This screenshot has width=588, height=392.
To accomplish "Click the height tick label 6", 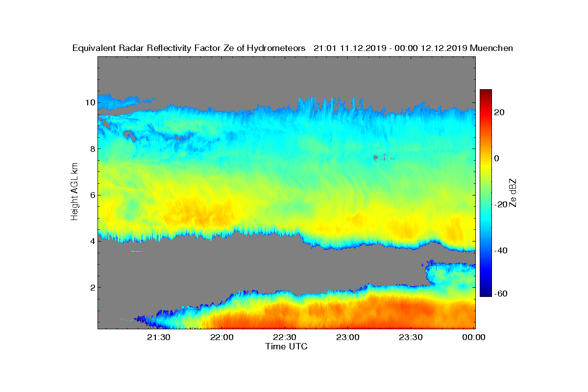I will click(92, 195).
